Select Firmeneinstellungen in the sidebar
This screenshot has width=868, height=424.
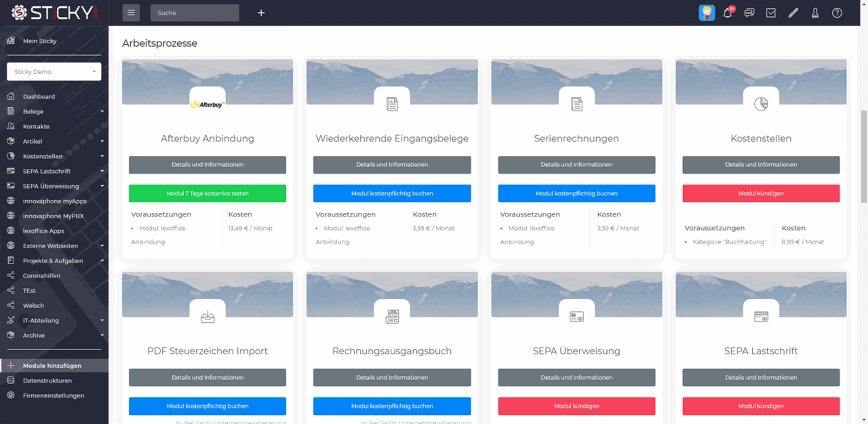click(53, 396)
